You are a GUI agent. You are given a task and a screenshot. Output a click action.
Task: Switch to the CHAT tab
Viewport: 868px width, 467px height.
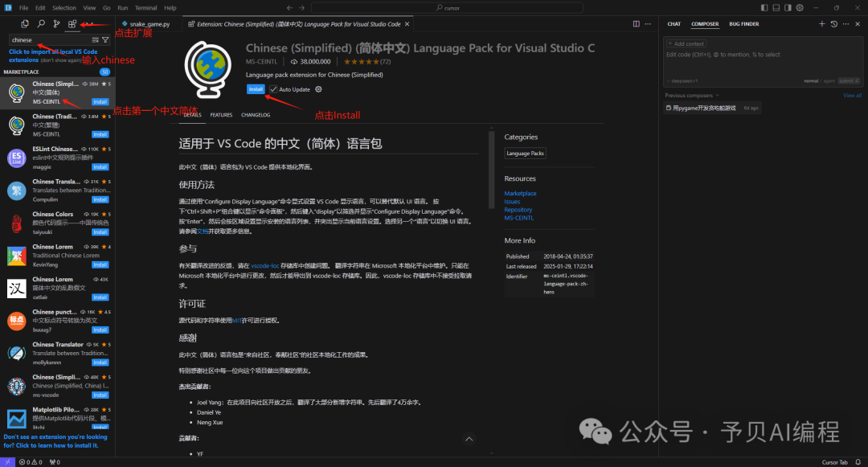[674, 24]
